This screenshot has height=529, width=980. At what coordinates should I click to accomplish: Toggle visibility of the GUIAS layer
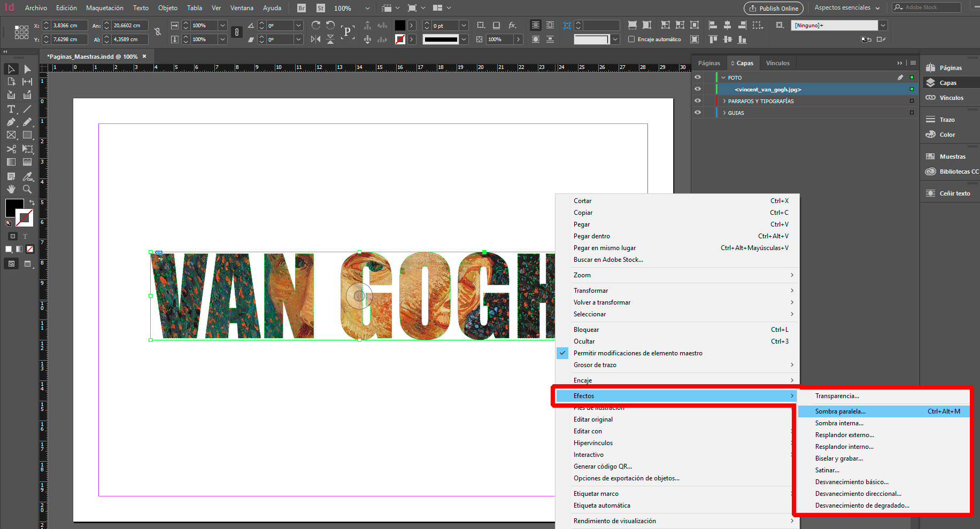pos(697,112)
